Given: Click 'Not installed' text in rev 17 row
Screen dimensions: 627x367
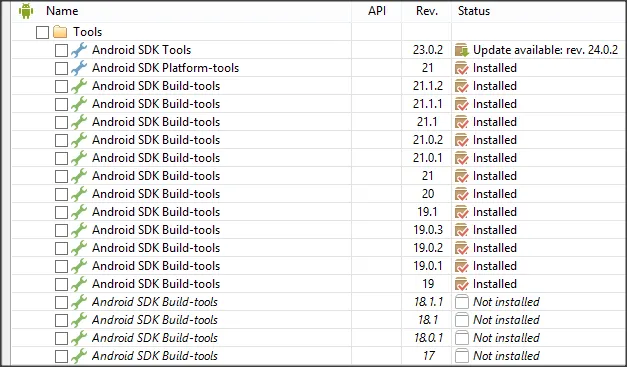Looking at the screenshot, I should pyautogui.click(x=506, y=356).
